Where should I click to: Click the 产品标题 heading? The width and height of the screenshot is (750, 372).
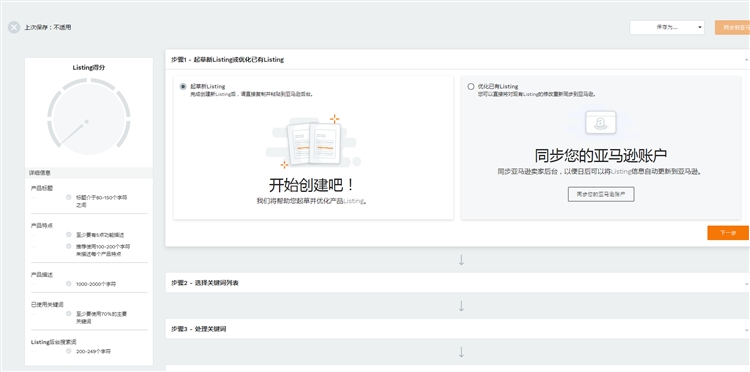point(42,188)
